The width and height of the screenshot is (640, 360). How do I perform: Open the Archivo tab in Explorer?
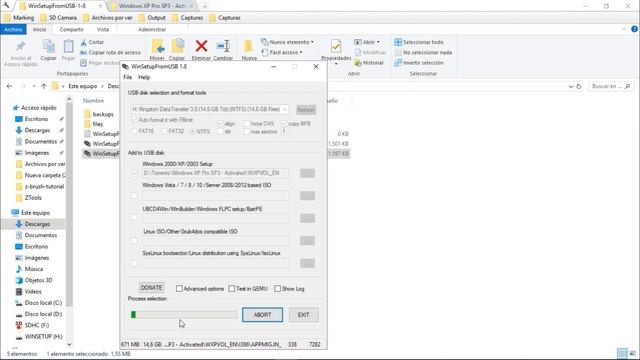13,29
